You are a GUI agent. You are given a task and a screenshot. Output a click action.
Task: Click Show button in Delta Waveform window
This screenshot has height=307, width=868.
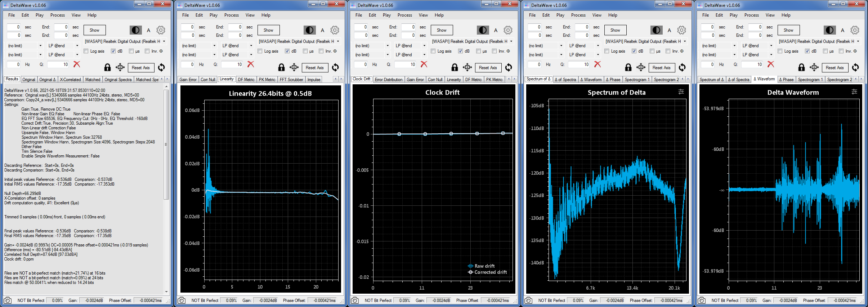(x=788, y=30)
